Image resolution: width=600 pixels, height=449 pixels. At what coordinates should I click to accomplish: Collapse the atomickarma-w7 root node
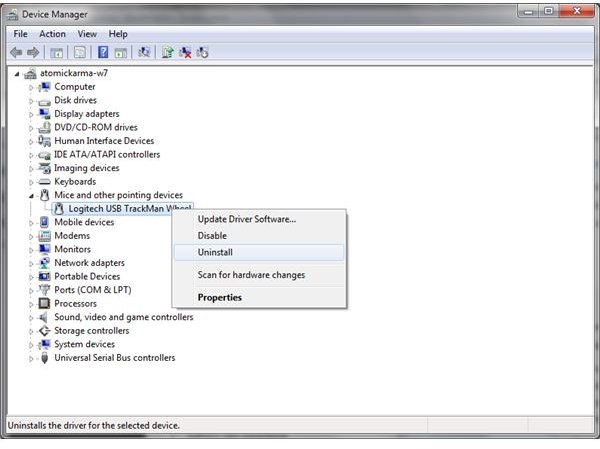point(17,74)
